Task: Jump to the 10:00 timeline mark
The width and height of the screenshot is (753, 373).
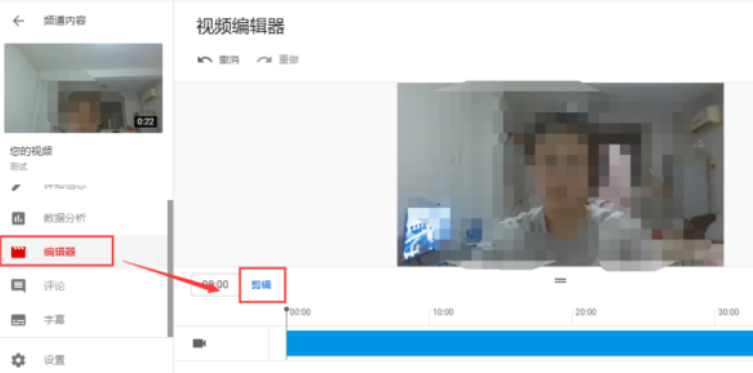Action: [443, 312]
